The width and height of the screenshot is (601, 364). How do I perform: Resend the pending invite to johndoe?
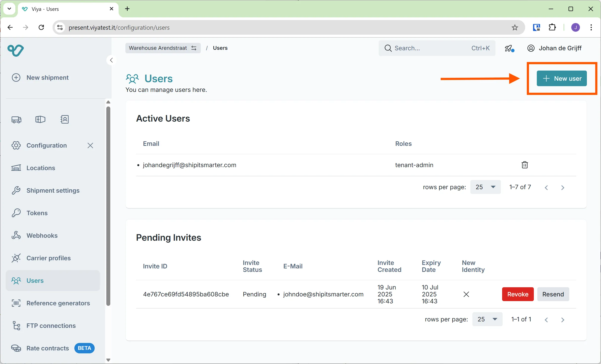click(x=553, y=294)
